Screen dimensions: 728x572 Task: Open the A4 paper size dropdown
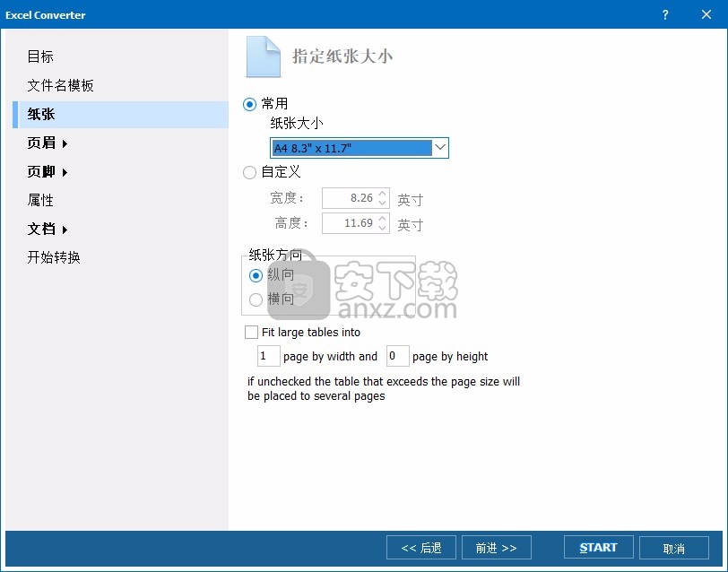pyautogui.click(x=440, y=148)
